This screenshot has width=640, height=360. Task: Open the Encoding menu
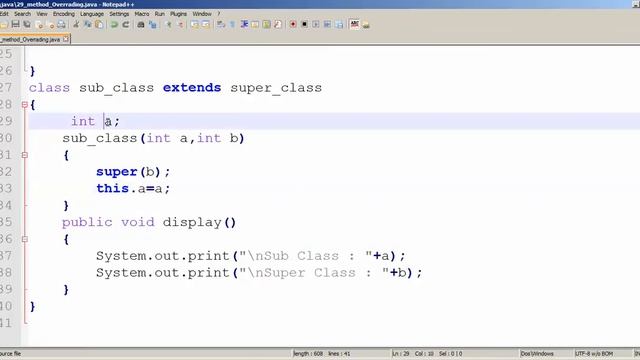[x=64, y=14]
